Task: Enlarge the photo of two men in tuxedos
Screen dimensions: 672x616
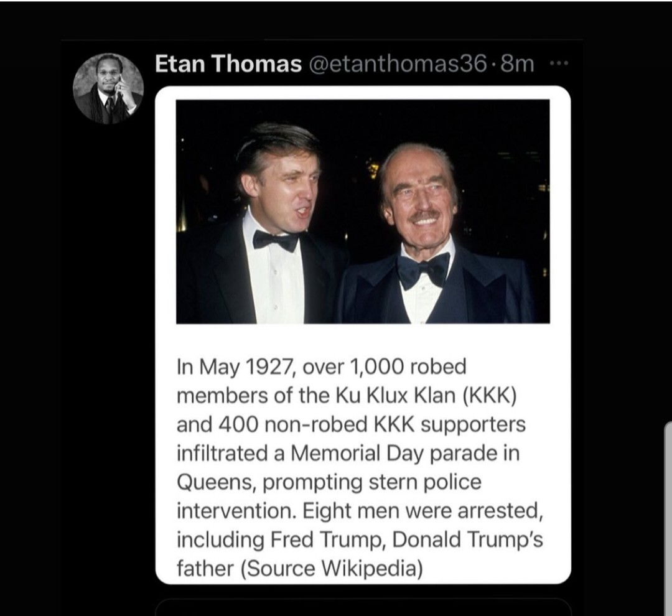Action: pyautogui.click(x=363, y=211)
